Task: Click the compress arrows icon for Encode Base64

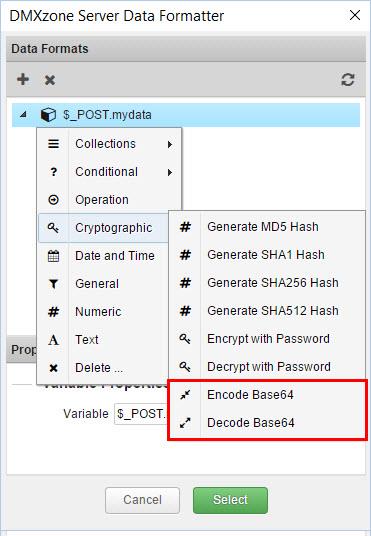Action: tap(185, 395)
